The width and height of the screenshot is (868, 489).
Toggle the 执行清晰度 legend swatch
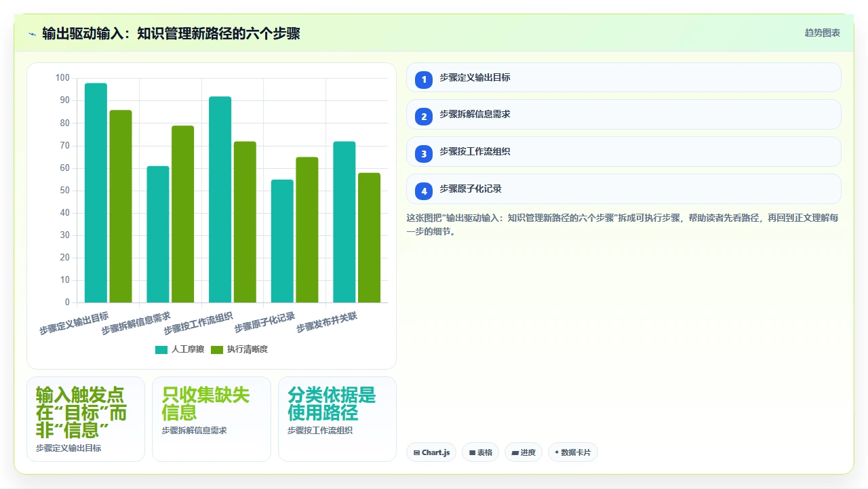pos(217,349)
